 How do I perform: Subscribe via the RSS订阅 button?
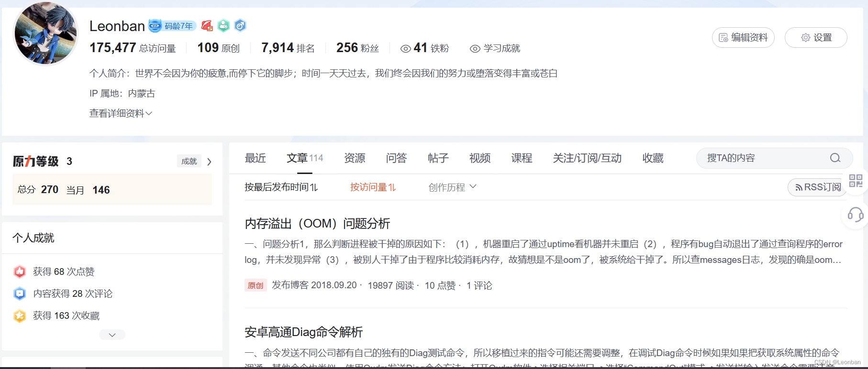pos(818,187)
